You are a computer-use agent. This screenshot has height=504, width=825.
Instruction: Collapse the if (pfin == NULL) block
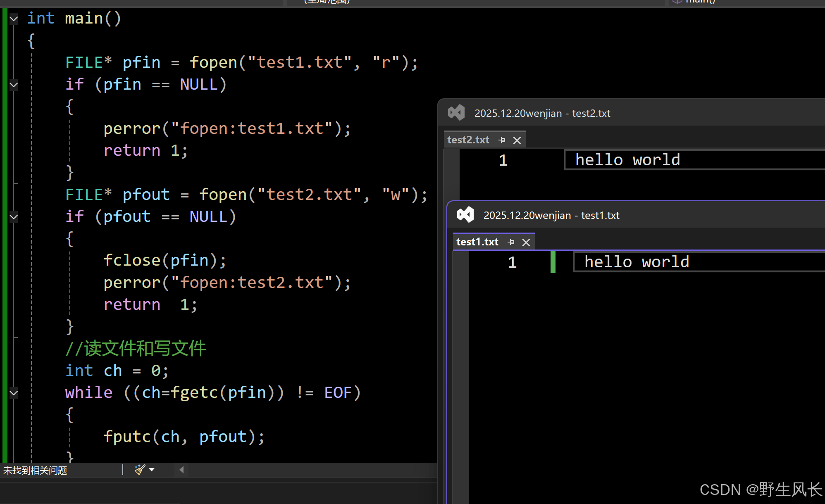coord(14,85)
